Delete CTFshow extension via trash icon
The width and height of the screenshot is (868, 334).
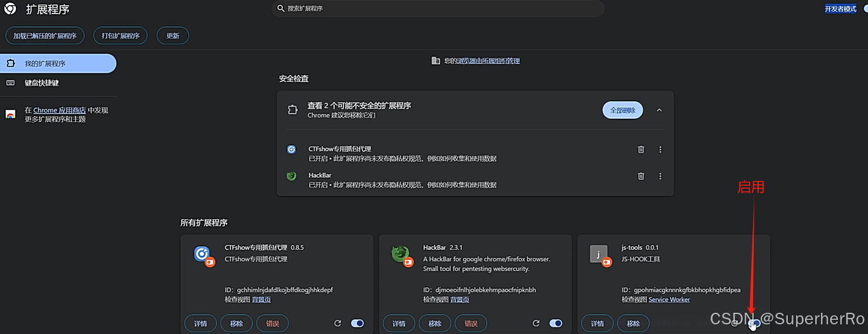(641, 150)
